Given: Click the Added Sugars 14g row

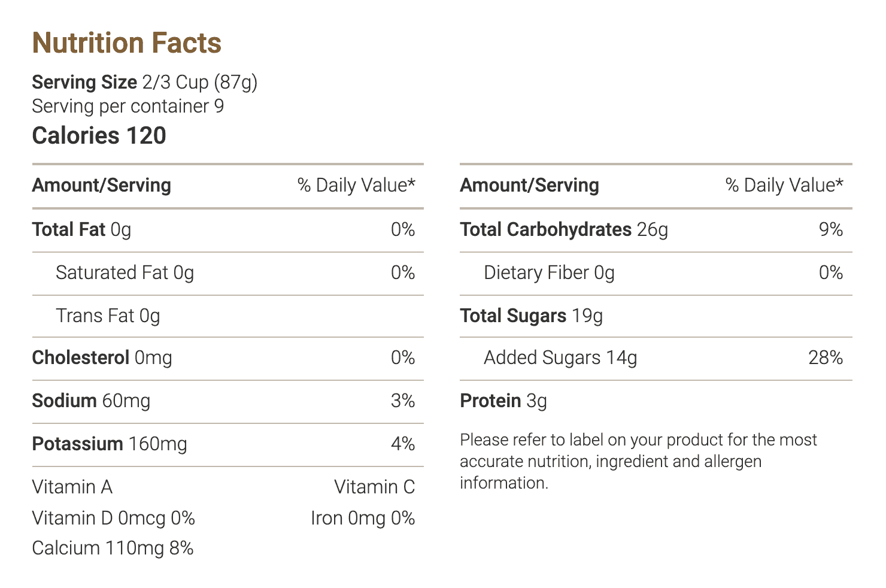Looking at the screenshot, I should pos(656,359).
